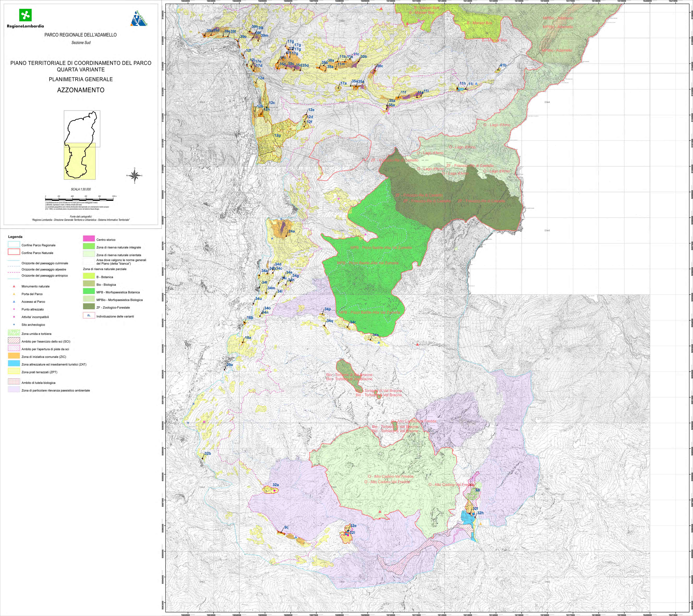Screen dimensions: 693x616
Task: Click the 'Sezione Sud' subtitle
Action: pyautogui.click(x=81, y=43)
